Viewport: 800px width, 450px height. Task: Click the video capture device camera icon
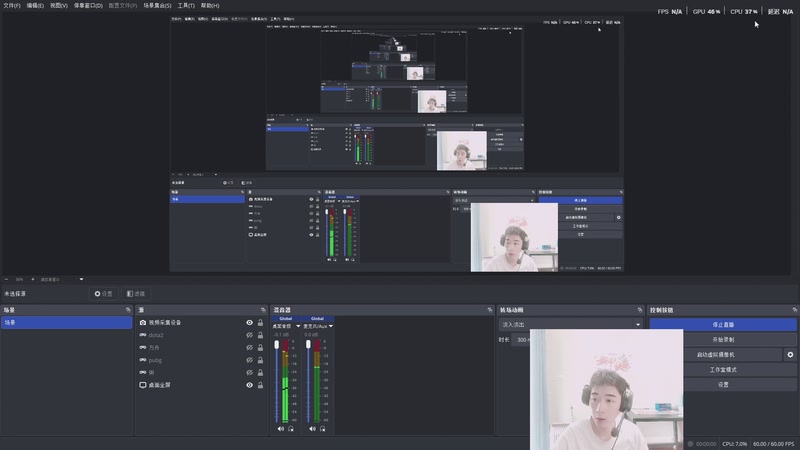pos(143,322)
